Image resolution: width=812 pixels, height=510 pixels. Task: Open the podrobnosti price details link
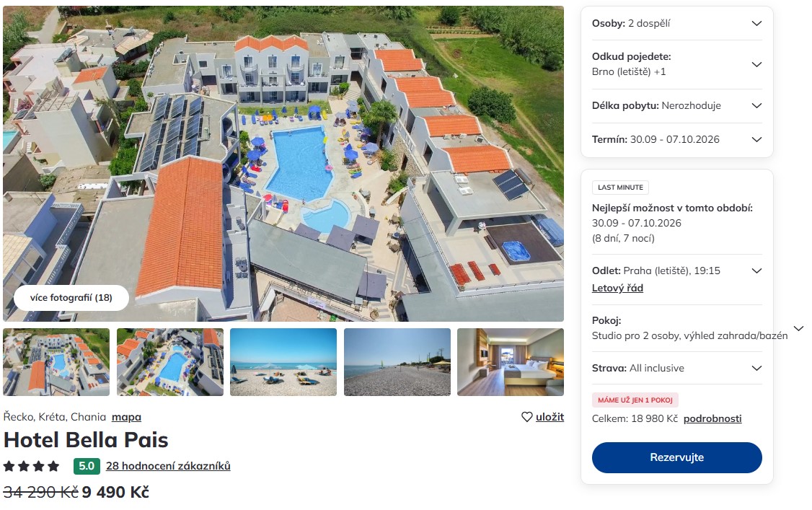coord(712,419)
